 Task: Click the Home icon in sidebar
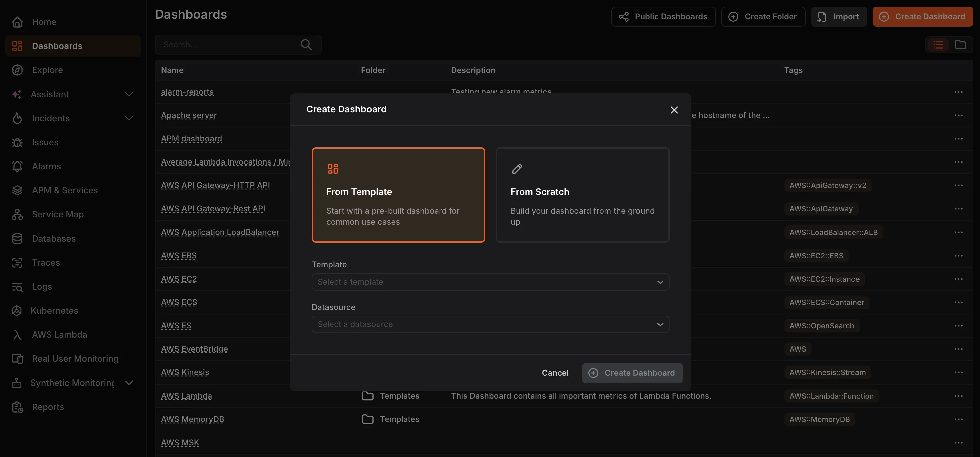point(17,22)
